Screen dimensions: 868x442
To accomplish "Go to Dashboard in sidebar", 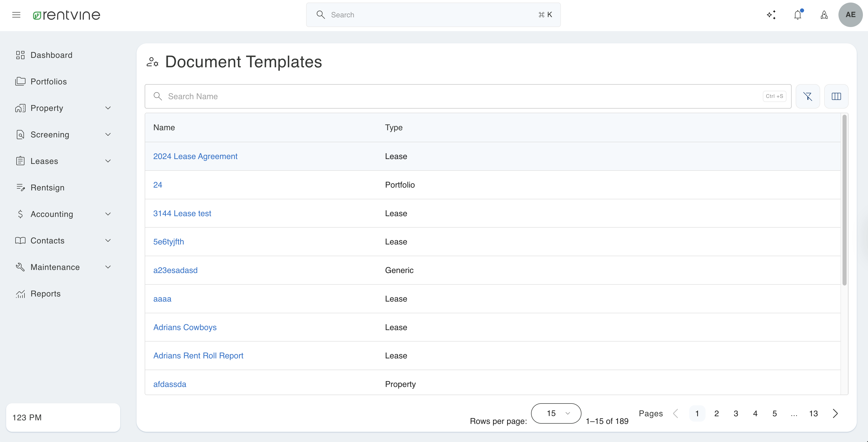I will point(51,55).
